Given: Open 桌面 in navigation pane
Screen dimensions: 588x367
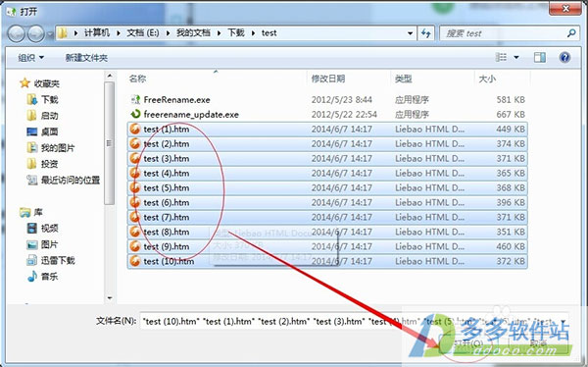Looking at the screenshot, I should (49, 131).
